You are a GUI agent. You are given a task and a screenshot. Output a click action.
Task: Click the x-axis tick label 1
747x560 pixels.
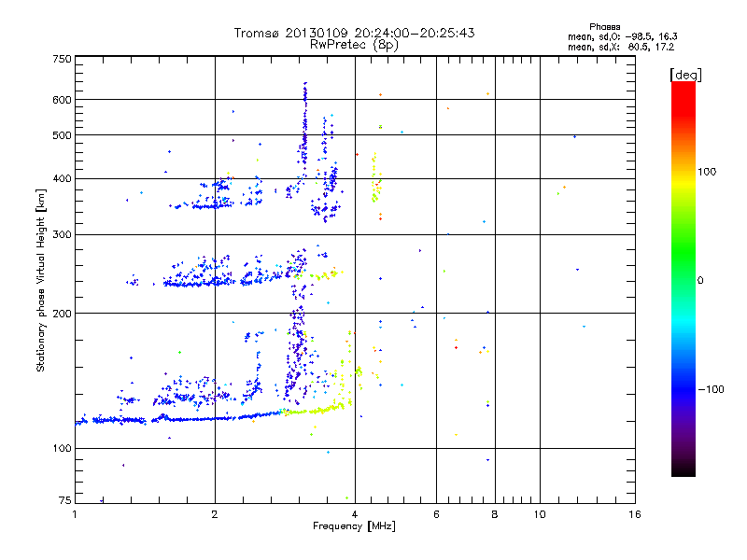pos(75,514)
